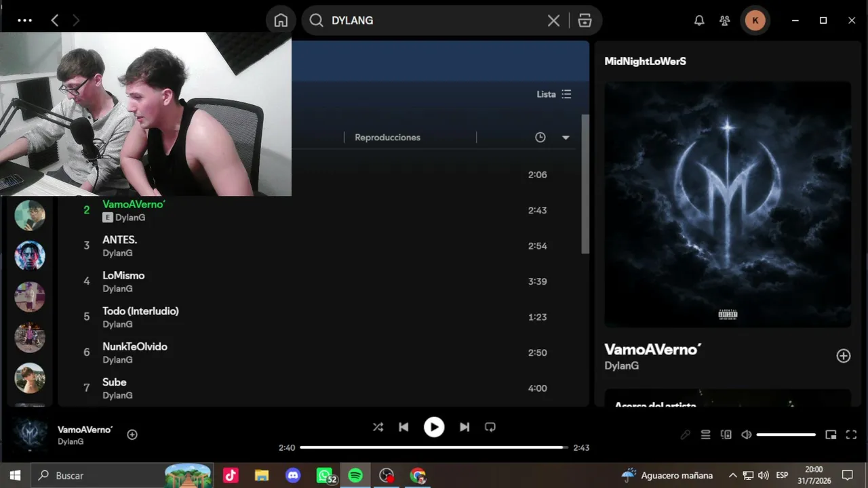
Task: Set the Spotify volume slider
Action: pyautogui.click(x=786, y=434)
